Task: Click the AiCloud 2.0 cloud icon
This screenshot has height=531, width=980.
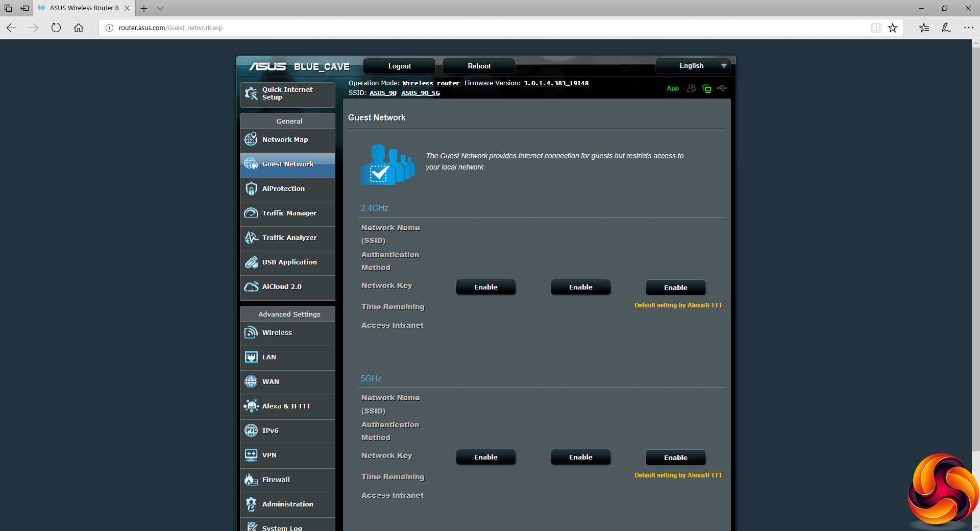Action: [x=251, y=287]
